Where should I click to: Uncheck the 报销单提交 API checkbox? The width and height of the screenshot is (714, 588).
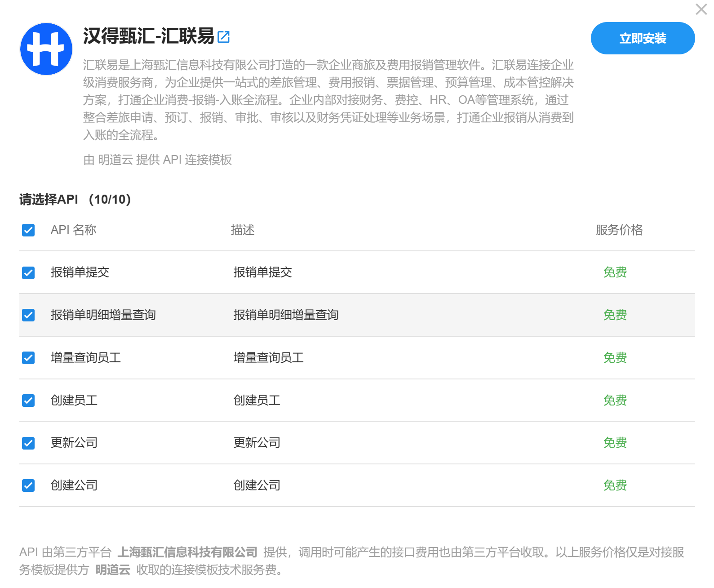tap(28, 273)
